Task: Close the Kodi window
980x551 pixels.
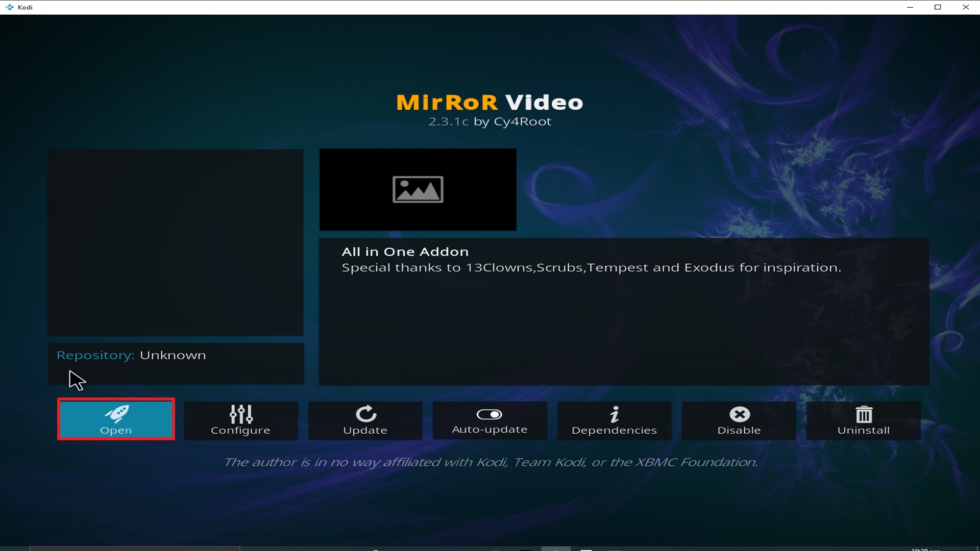Action: tap(966, 7)
